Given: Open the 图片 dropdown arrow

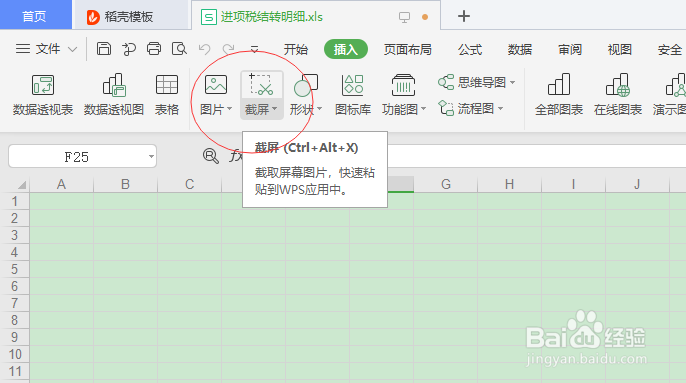Looking at the screenshot, I should coord(229,109).
